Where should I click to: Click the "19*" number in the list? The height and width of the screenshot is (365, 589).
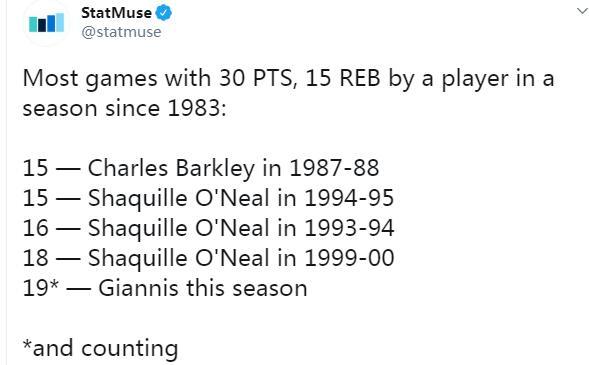(41, 288)
